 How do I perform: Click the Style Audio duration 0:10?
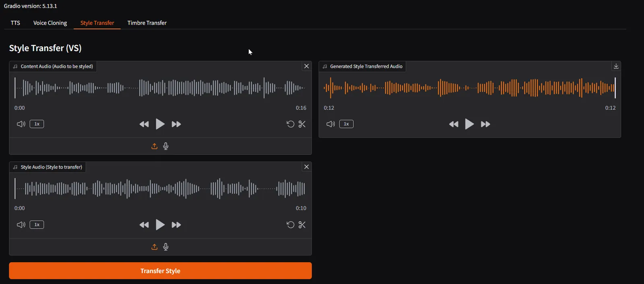301,208
